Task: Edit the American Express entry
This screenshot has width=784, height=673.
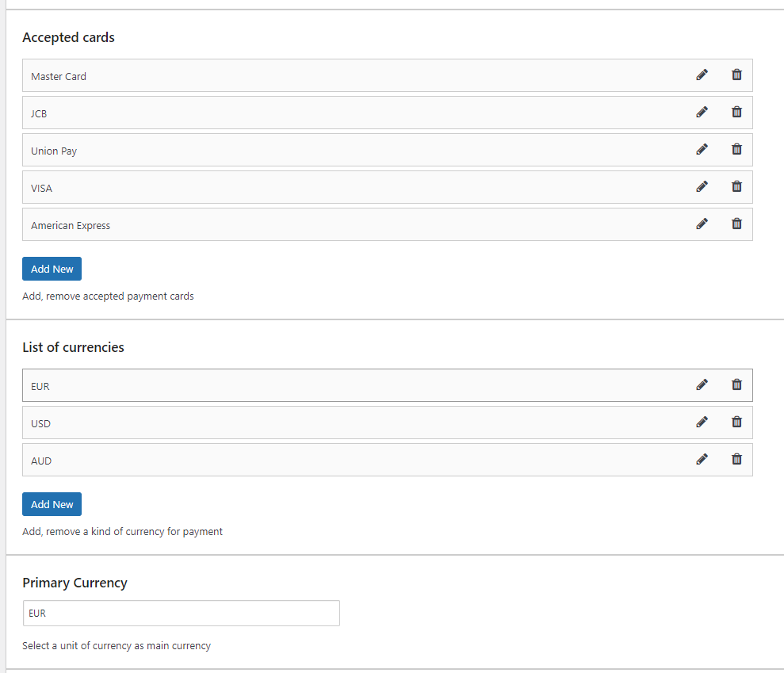Action: coord(702,224)
